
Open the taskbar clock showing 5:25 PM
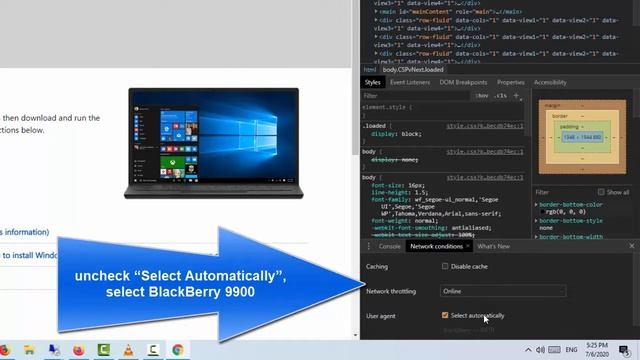point(597,350)
